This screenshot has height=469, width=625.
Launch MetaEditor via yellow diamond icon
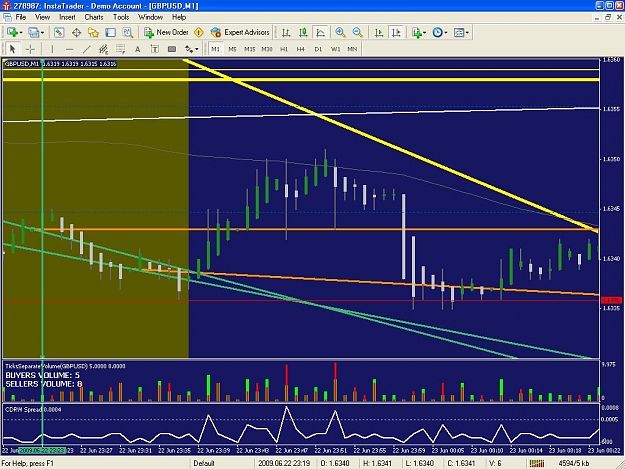click(x=199, y=33)
